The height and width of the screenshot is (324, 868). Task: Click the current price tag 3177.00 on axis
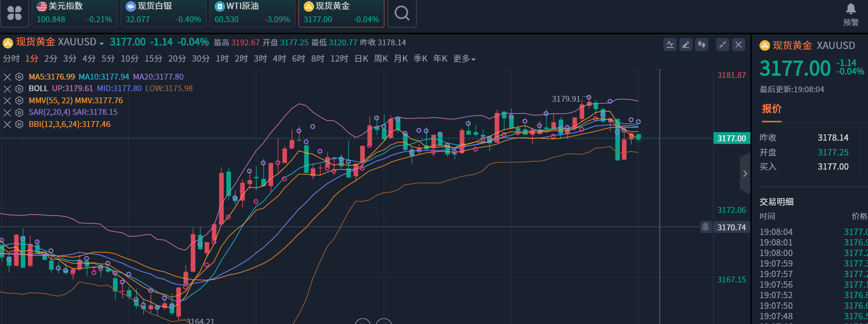pos(731,139)
